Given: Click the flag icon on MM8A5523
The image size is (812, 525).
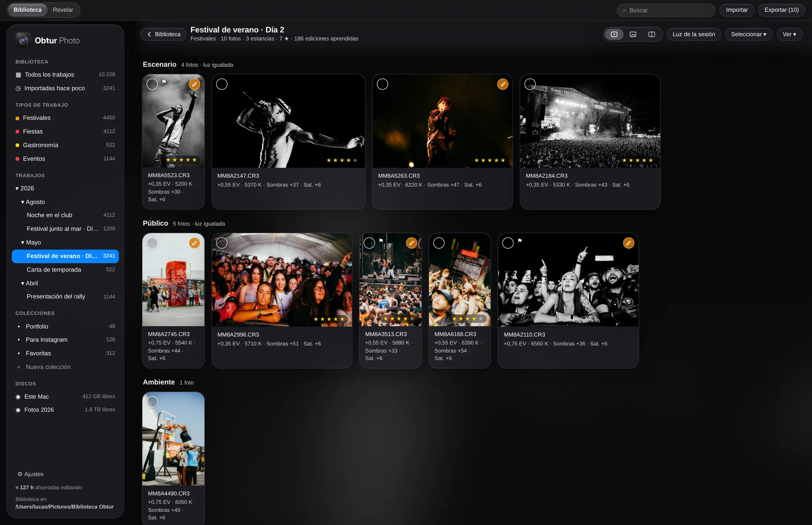Looking at the screenshot, I should [164, 82].
